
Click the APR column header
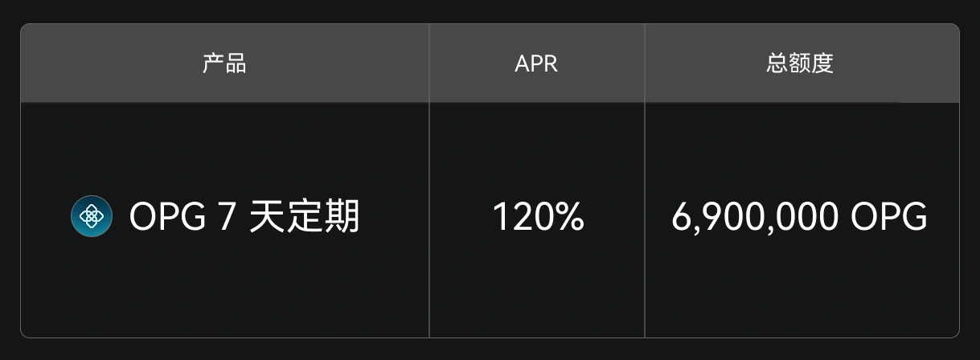point(536,63)
